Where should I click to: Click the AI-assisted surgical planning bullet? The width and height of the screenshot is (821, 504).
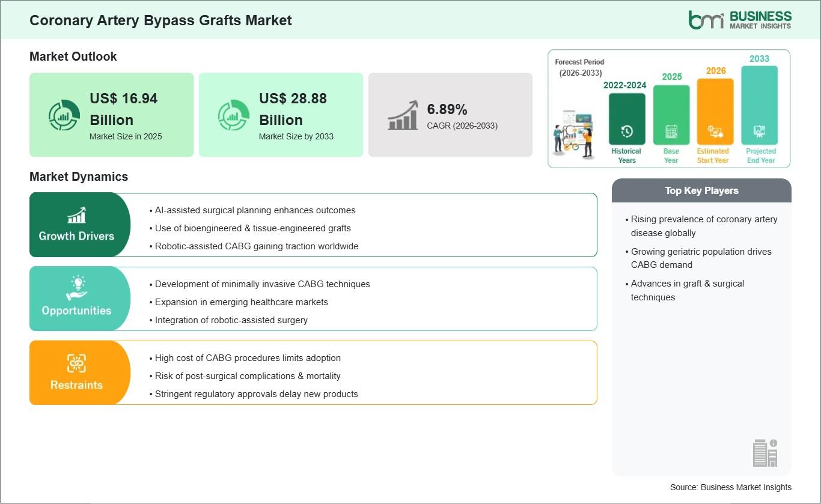click(x=255, y=210)
